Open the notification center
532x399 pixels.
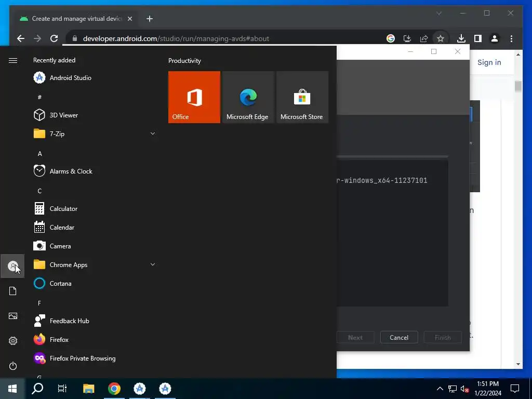[515, 389]
